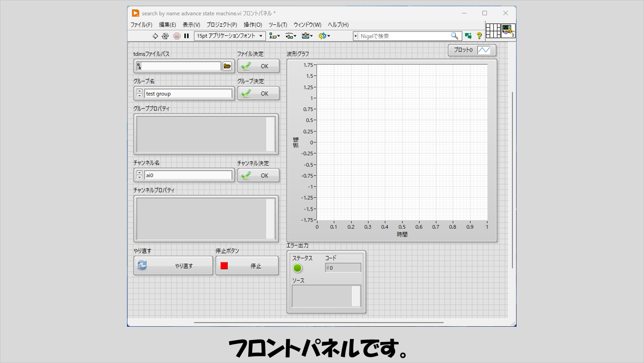Toggle the グループ決定 OK button

(x=258, y=94)
